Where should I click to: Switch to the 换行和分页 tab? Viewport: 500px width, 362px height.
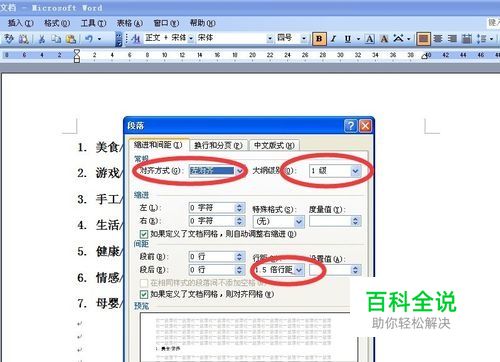(218, 145)
